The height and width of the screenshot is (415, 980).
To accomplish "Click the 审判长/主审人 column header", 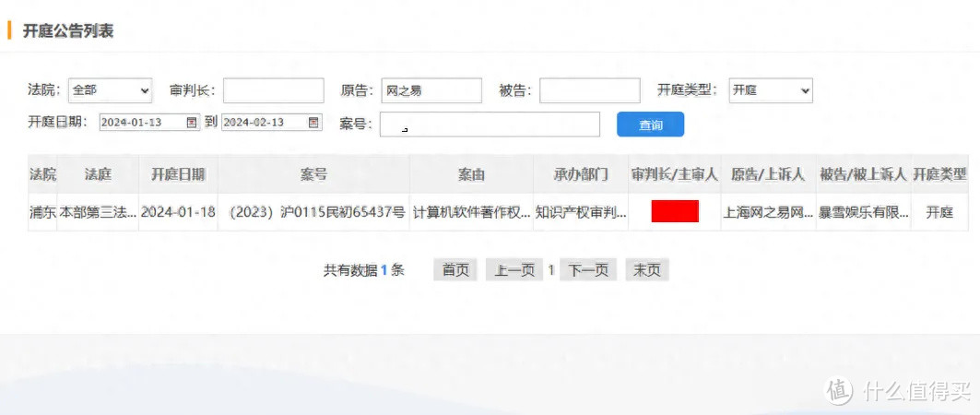I will tap(674, 174).
